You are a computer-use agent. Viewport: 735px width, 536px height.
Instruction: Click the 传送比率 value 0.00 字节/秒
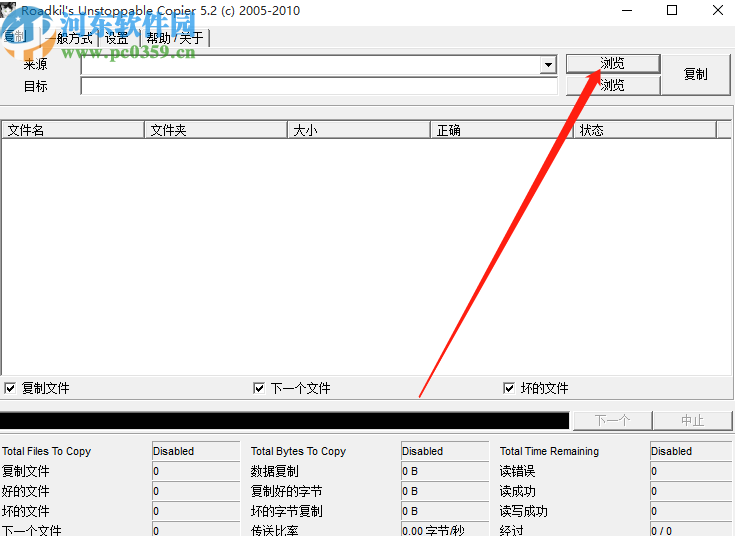coord(445,530)
